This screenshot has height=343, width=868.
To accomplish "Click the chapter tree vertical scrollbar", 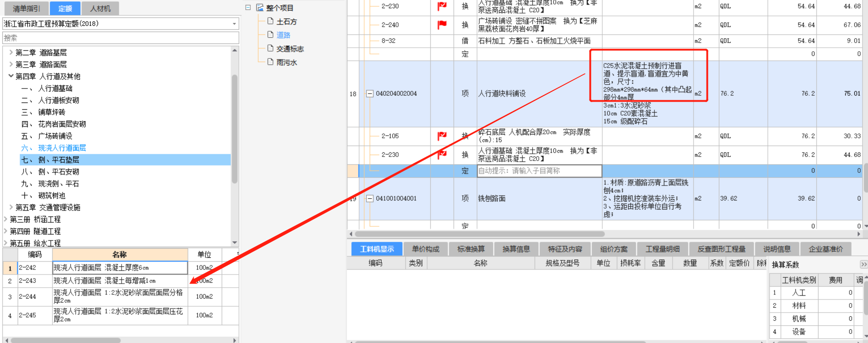I will point(234,129).
